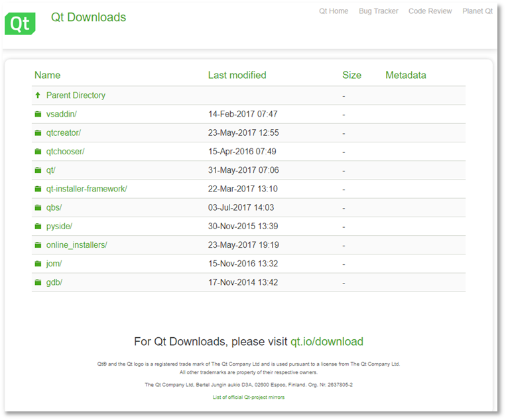
Task: Open the qt-installer-framework/ directory
Action: (x=86, y=189)
